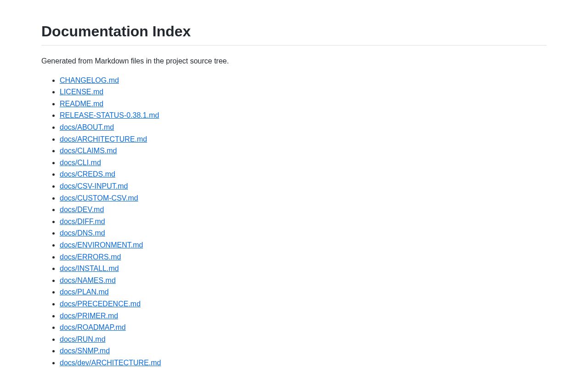Screen dimensions: 588x368
Task: Open docs/ERRORS.md documentation
Action: (x=90, y=257)
